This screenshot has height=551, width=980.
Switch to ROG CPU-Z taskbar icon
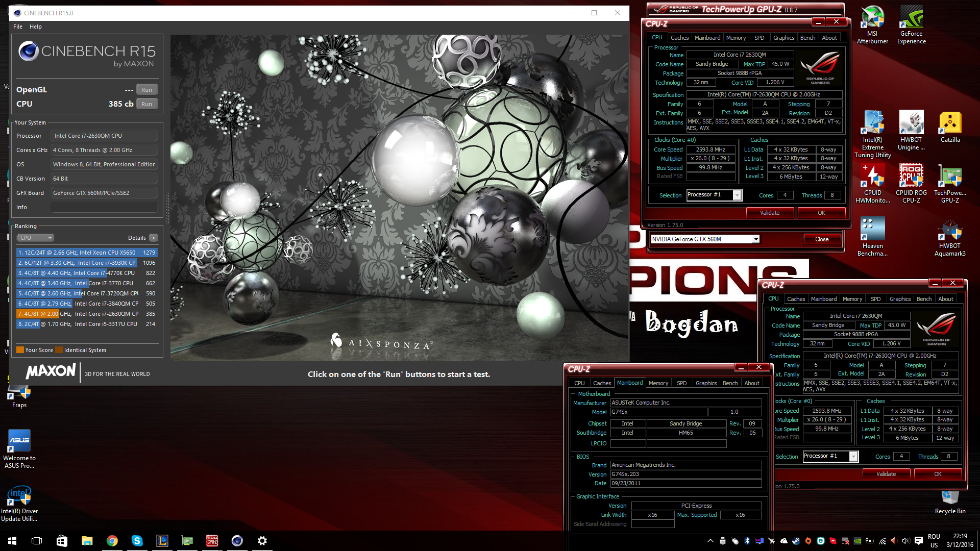212,541
